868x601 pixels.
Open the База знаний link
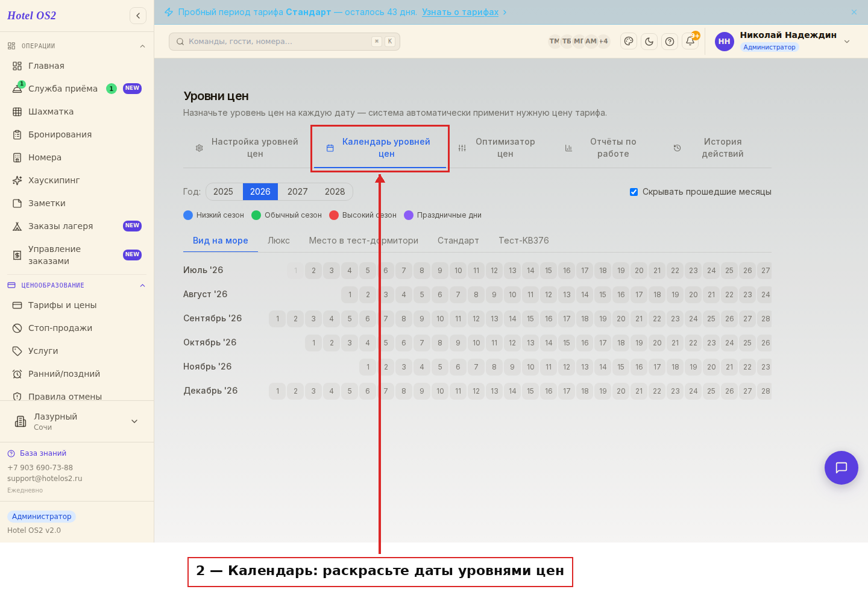pyautogui.click(x=43, y=453)
